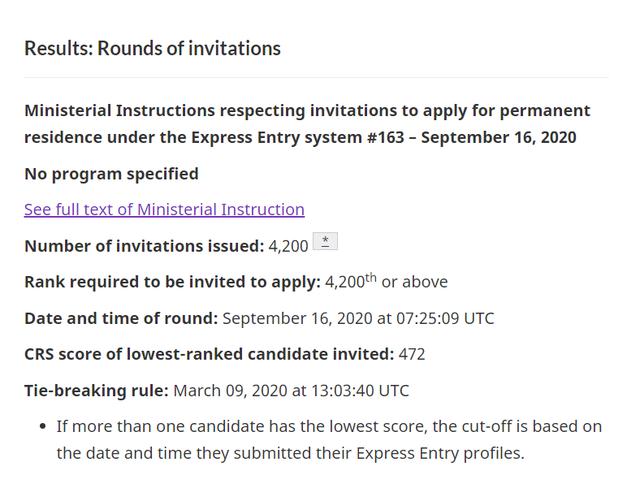Click the '4,200th or above' rank value

tap(386, 282)
